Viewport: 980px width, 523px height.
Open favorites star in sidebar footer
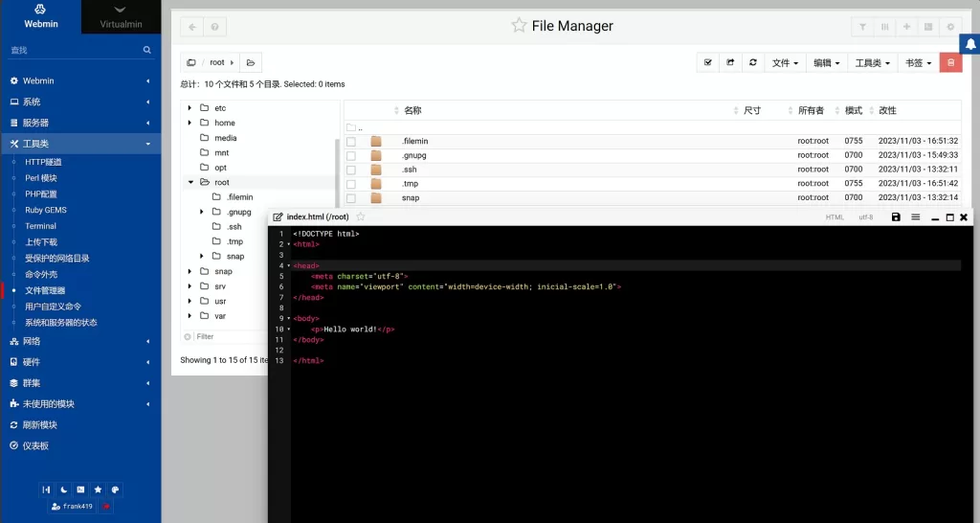click(x=99, y=489)
